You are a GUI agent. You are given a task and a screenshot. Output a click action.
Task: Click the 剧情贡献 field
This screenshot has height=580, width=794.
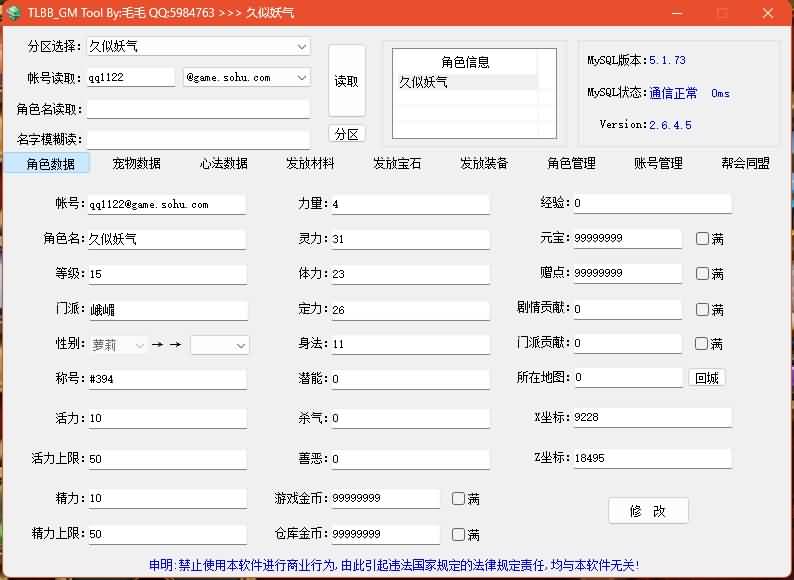pos(628,309)
